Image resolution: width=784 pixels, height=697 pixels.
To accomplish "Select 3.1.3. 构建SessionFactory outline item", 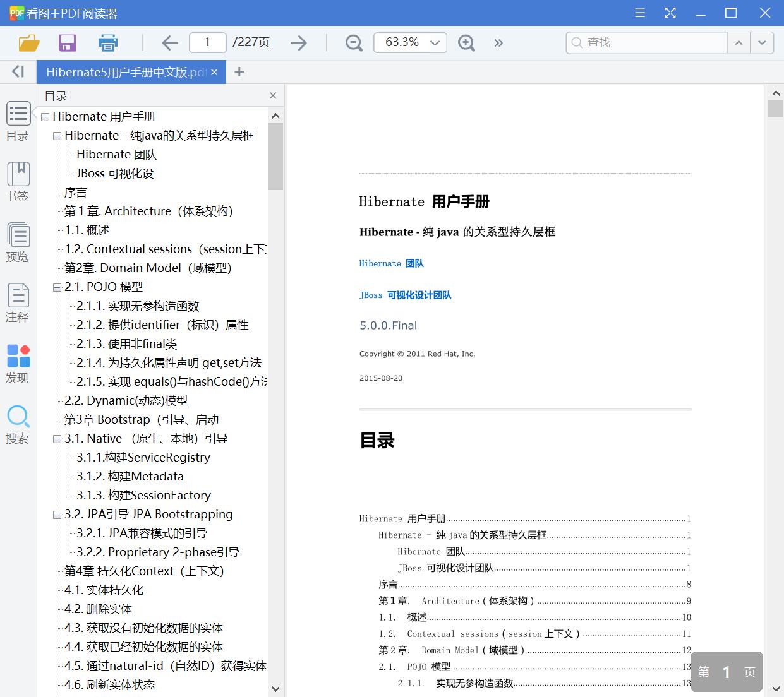I will (x=143, y=496).
